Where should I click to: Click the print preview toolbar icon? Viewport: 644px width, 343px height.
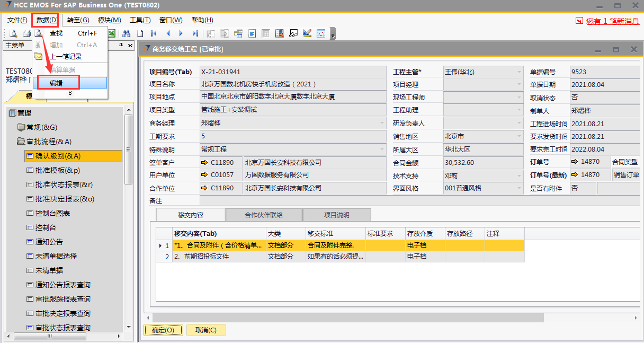[x=13, y=33]
